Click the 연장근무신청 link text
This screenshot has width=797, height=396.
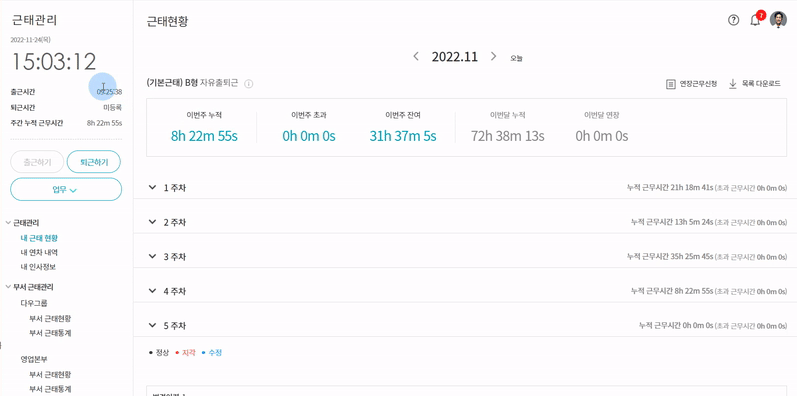[x=698, y=84]
